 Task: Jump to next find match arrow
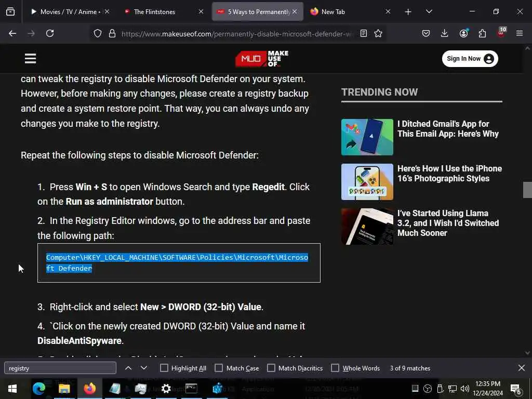coord(144,368)
